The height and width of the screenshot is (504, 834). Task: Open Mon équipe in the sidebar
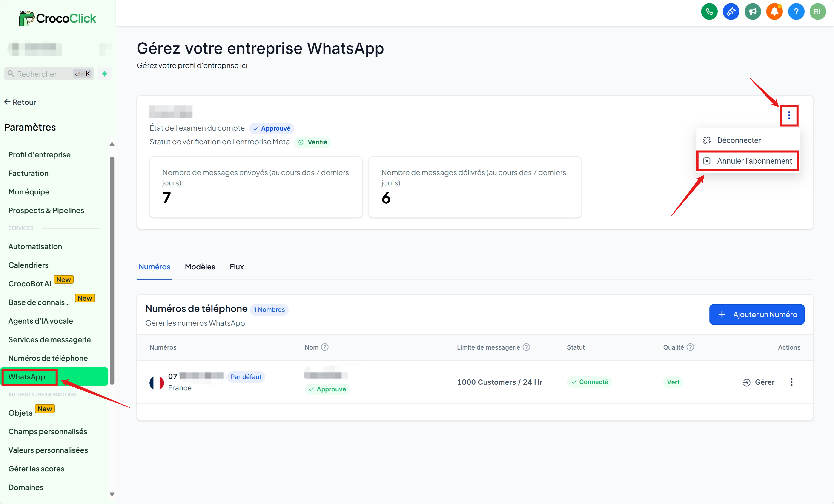pos(29,192)
